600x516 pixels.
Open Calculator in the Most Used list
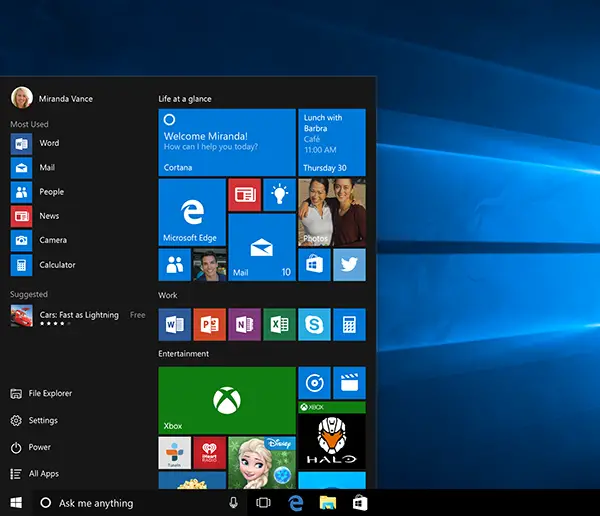click(43, 265)
